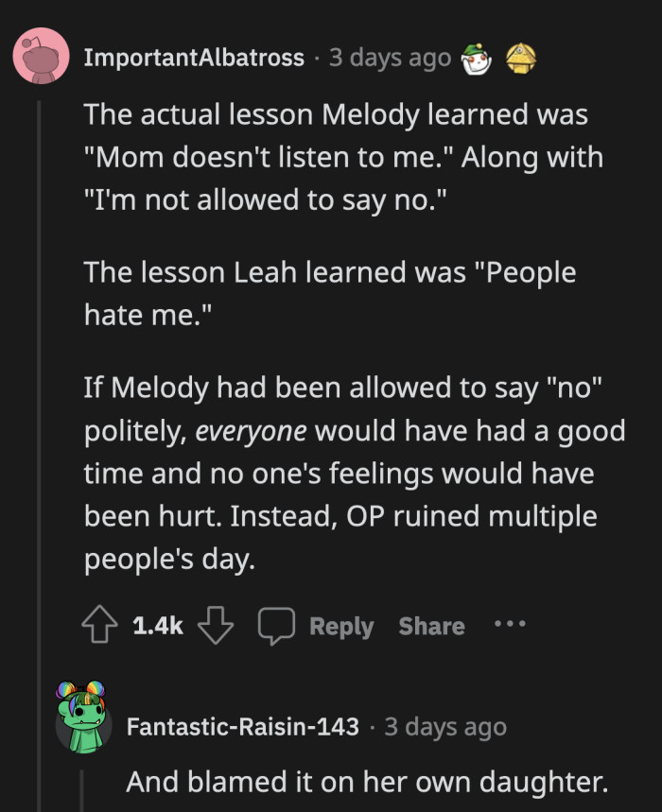This screenshot has width=662, height=812.
Task: Click the upward-pointing vote arrow outline
Action: click(x=100, y=625)
